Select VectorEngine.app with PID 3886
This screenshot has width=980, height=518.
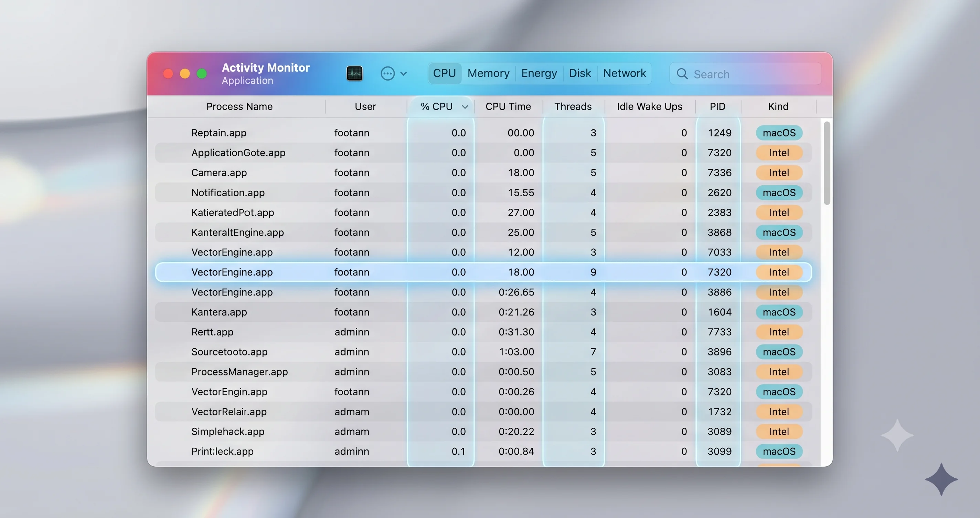[x=483, y=292]
